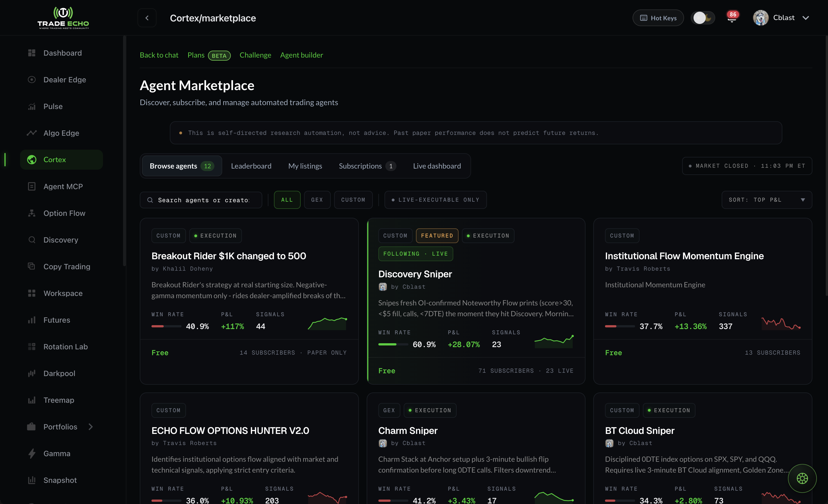This screenshot has height=504, width=828.
Task: Open the Live dashboard tab
Action: point(437,166)
